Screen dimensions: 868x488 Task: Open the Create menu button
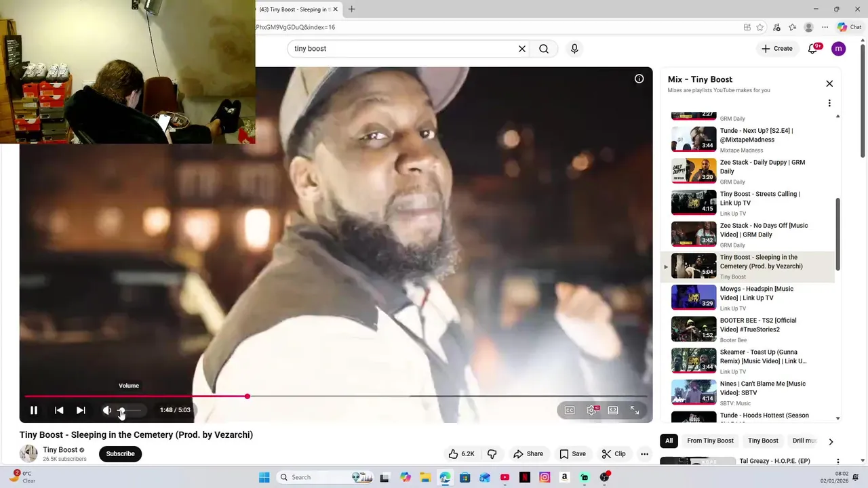776,49
